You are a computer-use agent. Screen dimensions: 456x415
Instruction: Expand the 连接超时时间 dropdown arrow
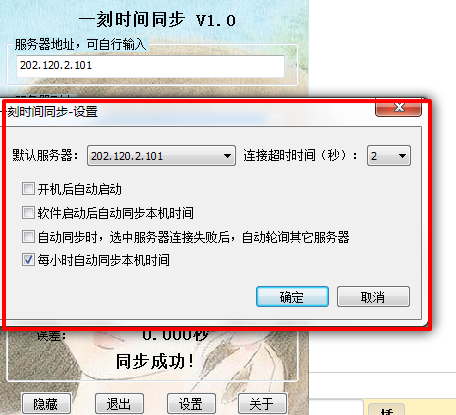tap(402, 156)
